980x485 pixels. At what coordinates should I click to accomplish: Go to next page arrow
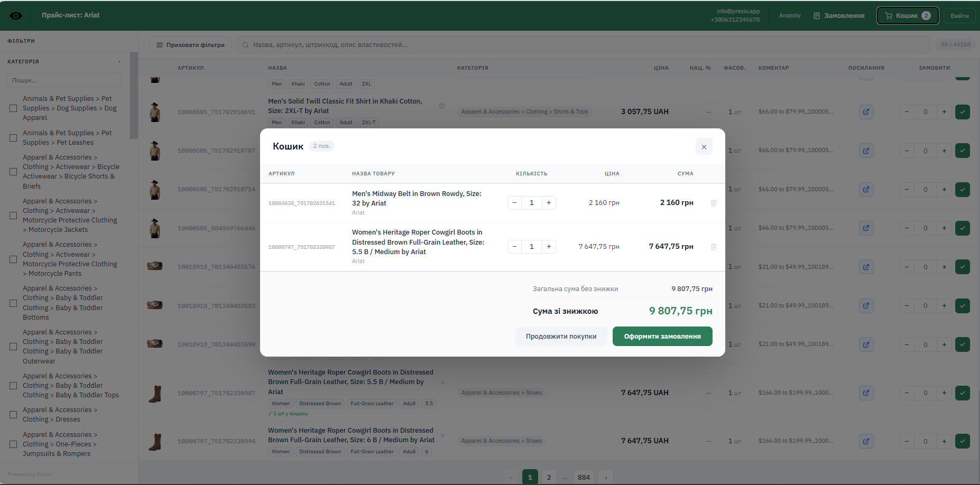(606, 477)
